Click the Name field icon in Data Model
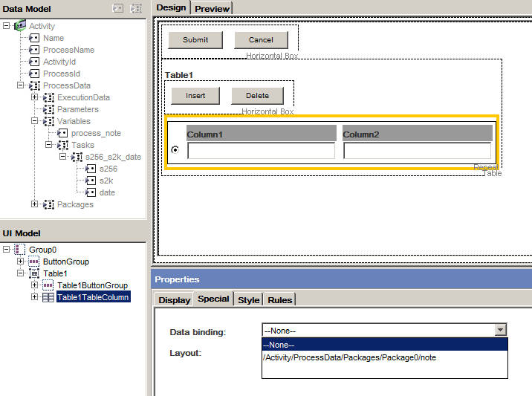 click(34, 38)
